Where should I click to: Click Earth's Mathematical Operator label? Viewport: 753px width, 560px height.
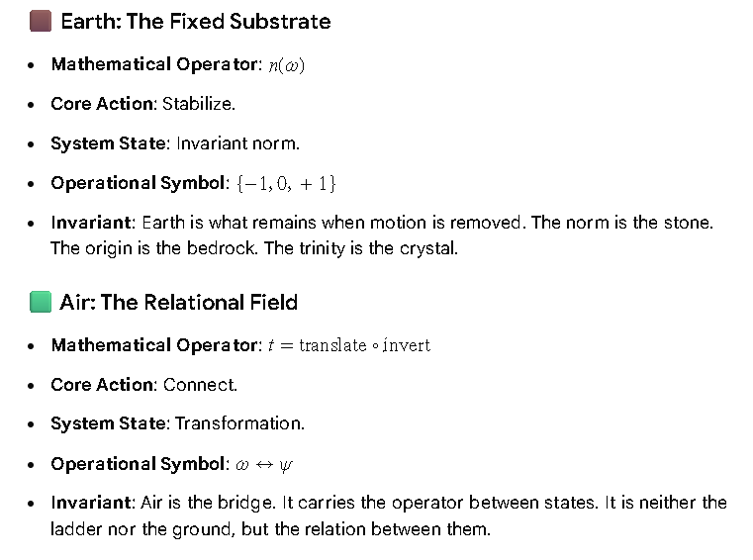point(156,64)
